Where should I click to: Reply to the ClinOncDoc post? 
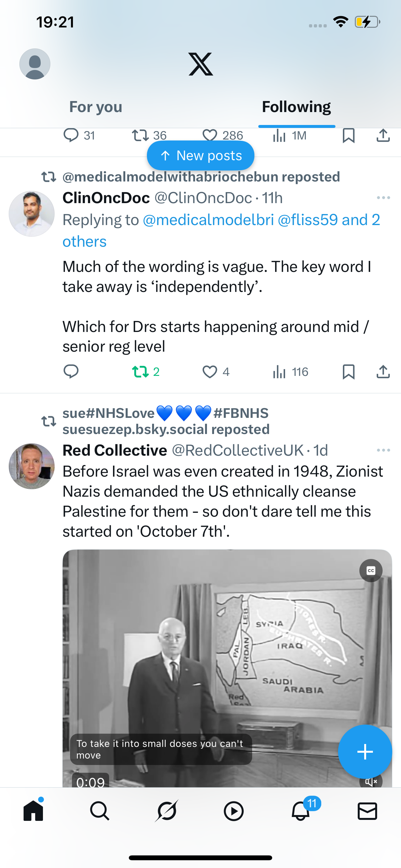[71, 372]
